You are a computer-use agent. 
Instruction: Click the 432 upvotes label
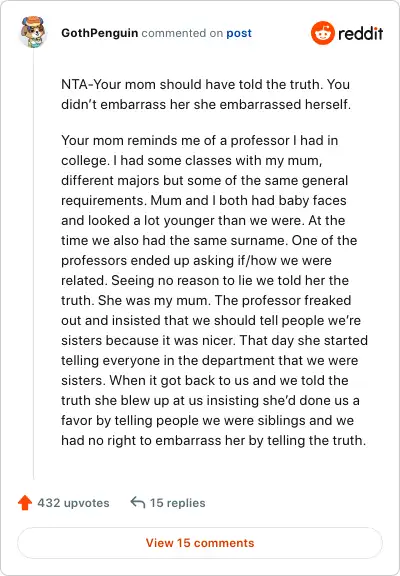pyautogui.click(x=73, y=503)
